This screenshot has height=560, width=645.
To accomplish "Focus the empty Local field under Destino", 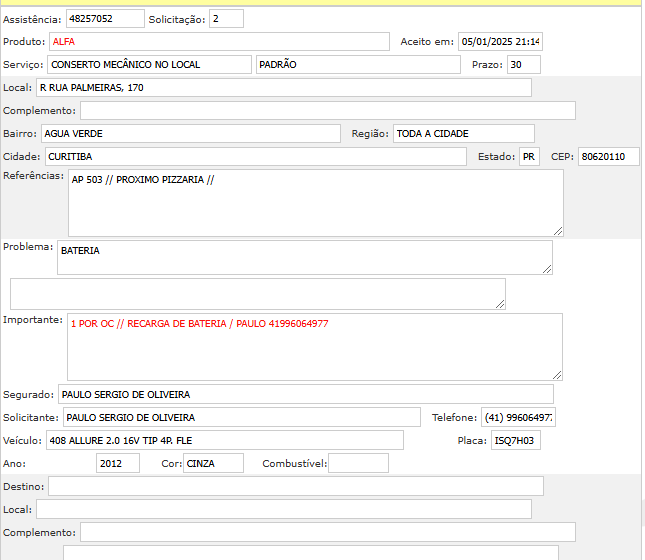I will tap(284, 510).
